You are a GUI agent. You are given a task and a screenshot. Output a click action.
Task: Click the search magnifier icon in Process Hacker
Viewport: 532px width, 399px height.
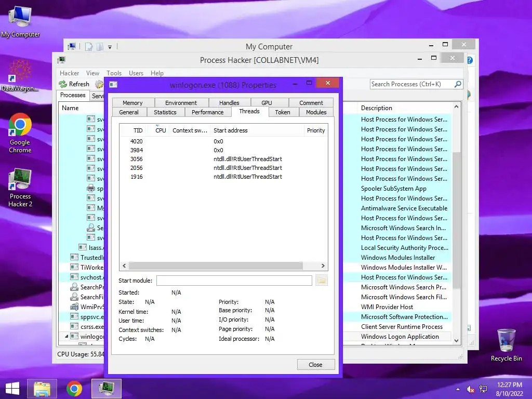pyautogui.click(x=458, y=84)
